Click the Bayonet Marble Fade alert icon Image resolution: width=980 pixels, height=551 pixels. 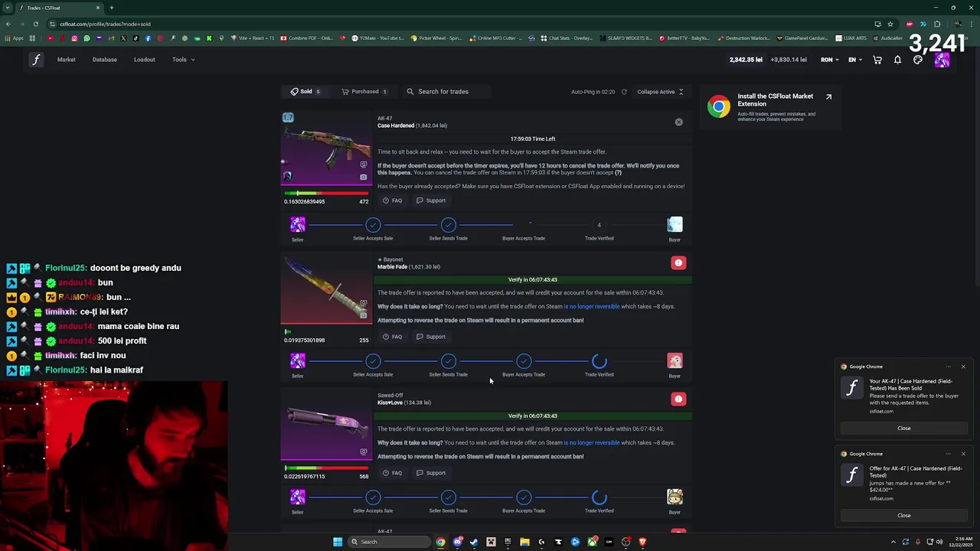[678, 262]
